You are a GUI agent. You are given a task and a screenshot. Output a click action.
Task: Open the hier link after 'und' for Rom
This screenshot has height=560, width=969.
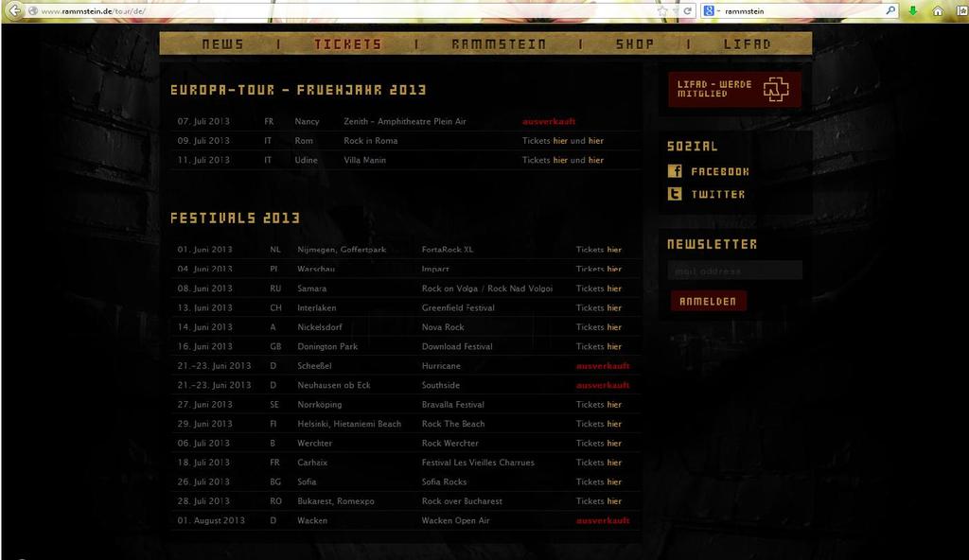tap(596, 141)
